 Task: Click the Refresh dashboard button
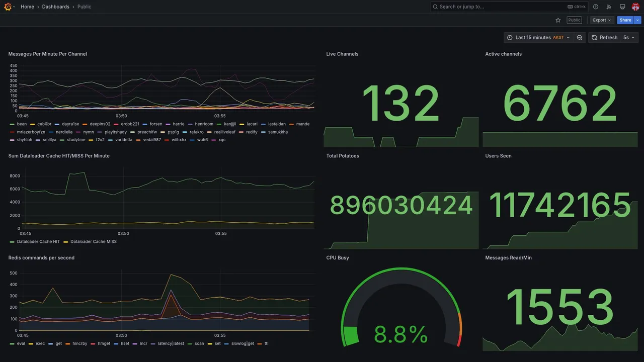(x=604, y=38)
